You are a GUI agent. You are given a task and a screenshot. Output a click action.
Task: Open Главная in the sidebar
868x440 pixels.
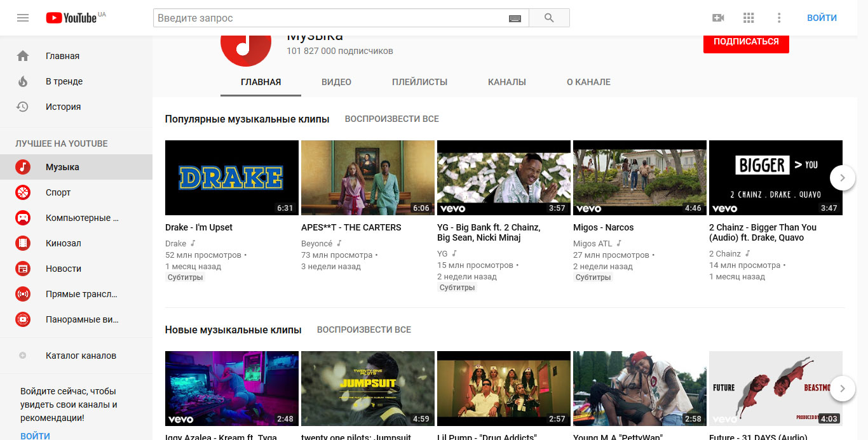76,56
